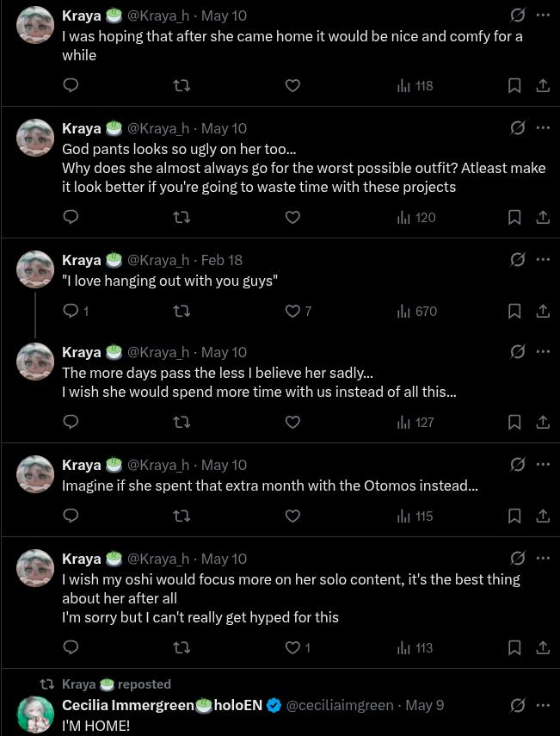Image resolution: width=560 pixels, height=736 pixels.
Task: Share the 'Imagine if she spent' tweet
Action: [x=542, y=516]
